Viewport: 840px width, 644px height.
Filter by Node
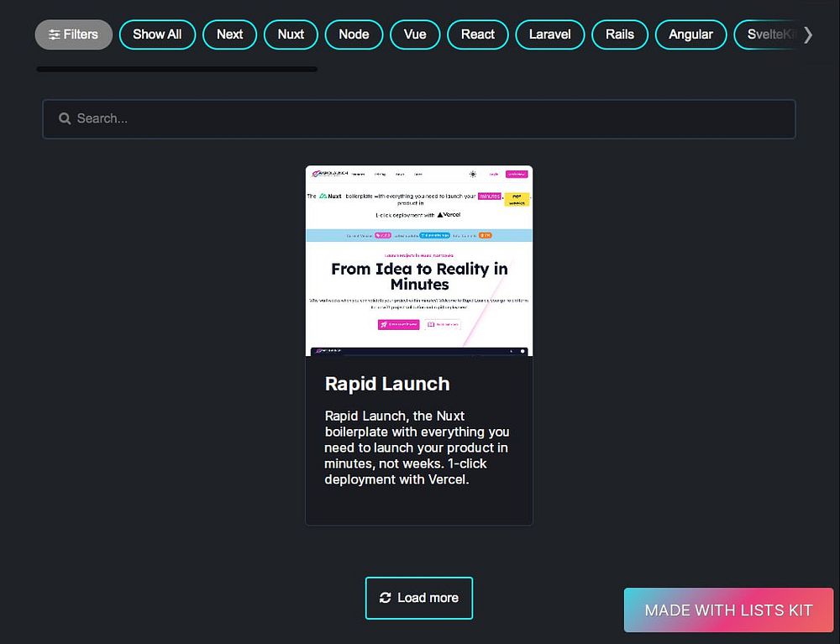[354, 34]
